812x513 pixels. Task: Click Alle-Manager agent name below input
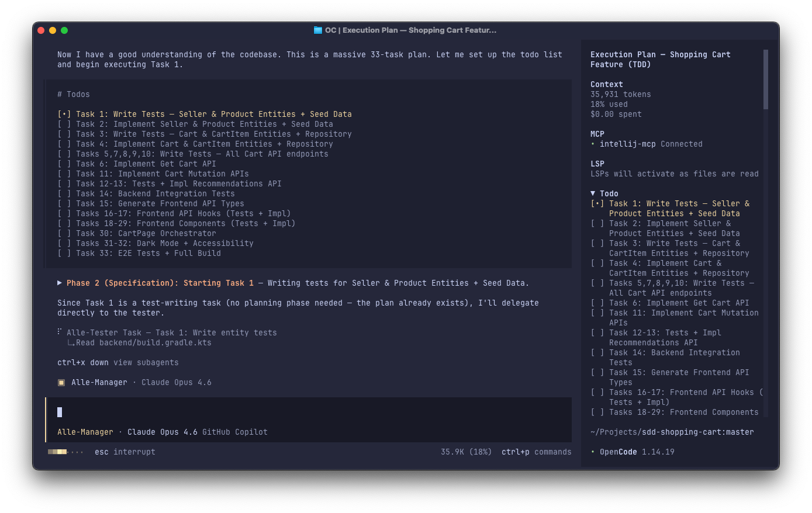85,432
